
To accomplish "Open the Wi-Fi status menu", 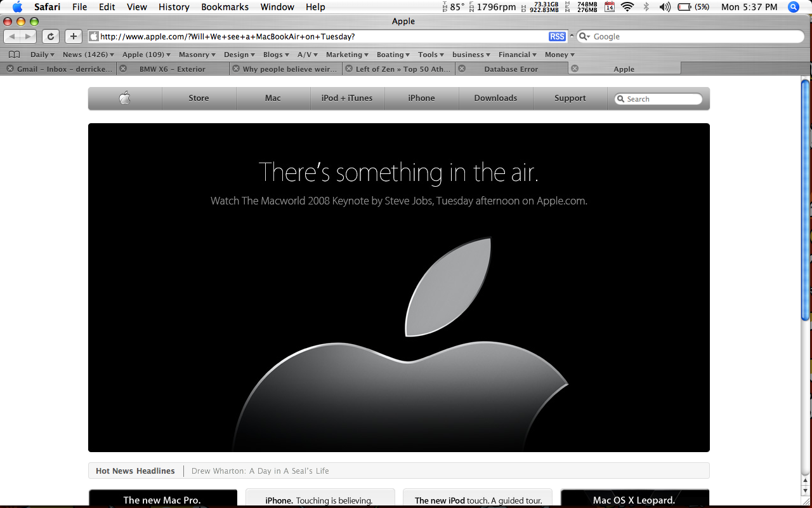I will tap(627, 7).
